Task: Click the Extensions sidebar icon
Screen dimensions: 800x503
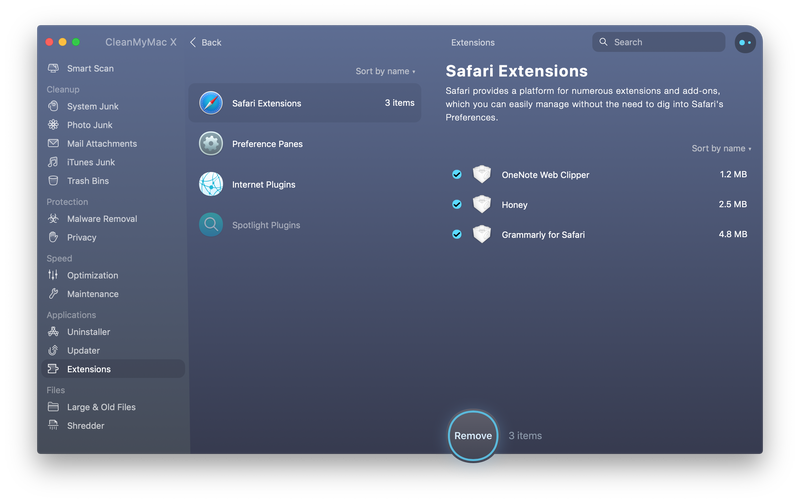Action: coord(53,369)
